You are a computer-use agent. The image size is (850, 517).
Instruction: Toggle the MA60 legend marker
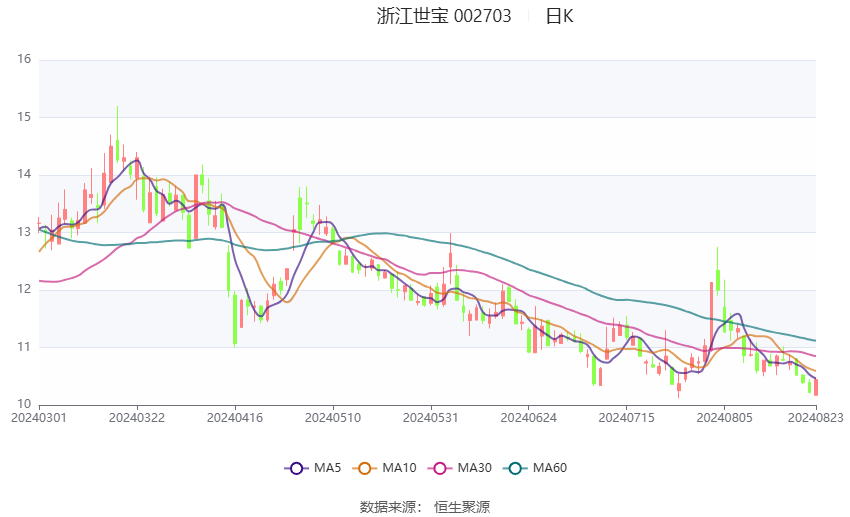pyautogui.click(x=515, y=468)
